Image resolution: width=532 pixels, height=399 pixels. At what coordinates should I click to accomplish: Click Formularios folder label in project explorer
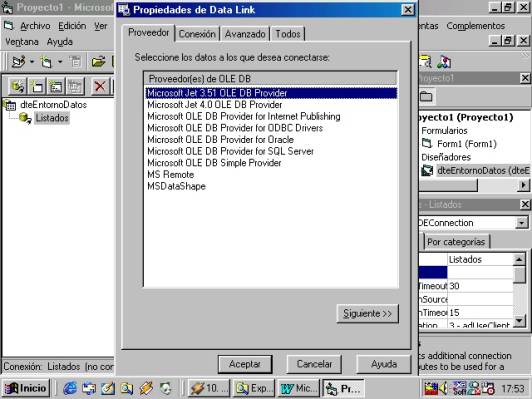(x=444, y=131)
